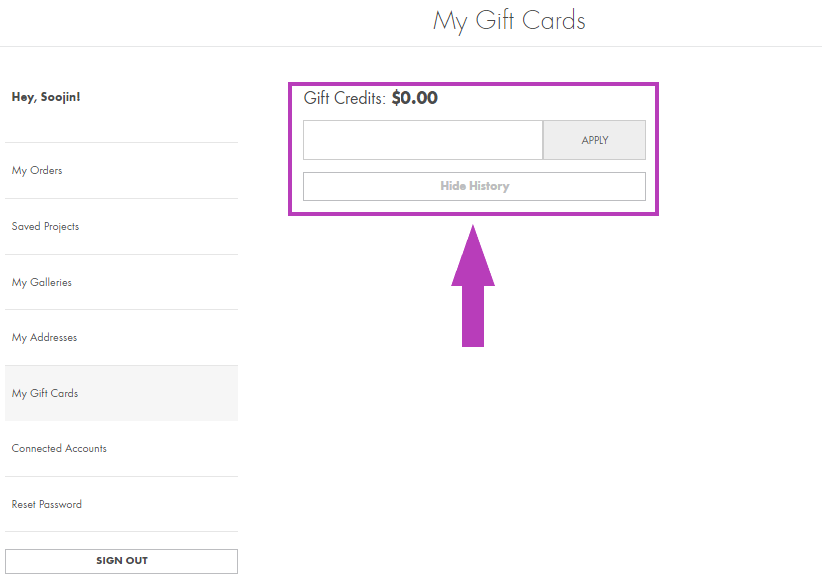Screen dimensions: 822x581
Task: Focus the gift card code input field
Action: pyautogui.click(x=423, y=141)
